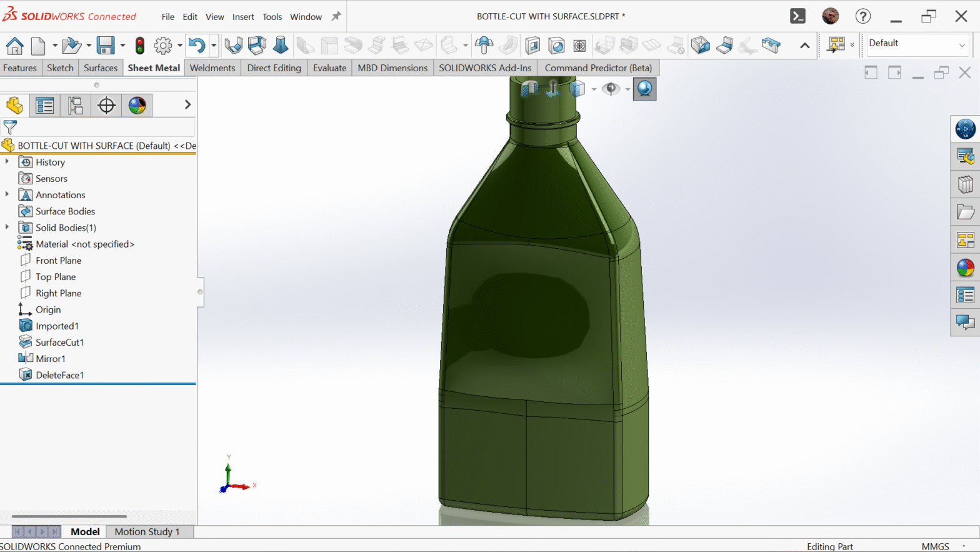Activate Section View in heads-up toolbar
This screenshot has height=552, width=980.
pyautogui.click(x=530, y=89)
